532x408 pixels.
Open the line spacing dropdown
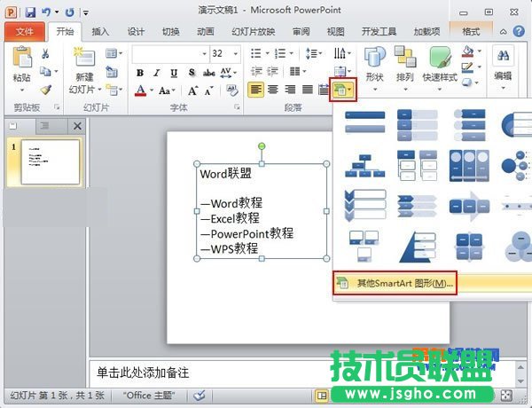click(x=314, y=53)
